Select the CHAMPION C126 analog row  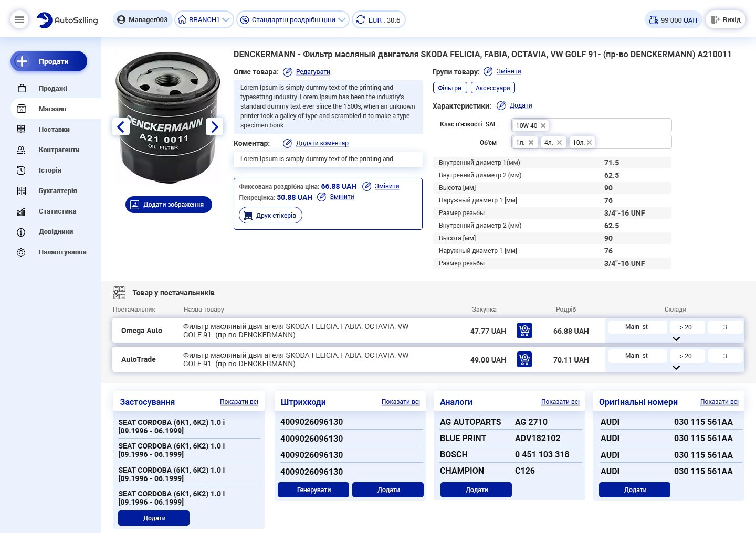pos(510,471)
